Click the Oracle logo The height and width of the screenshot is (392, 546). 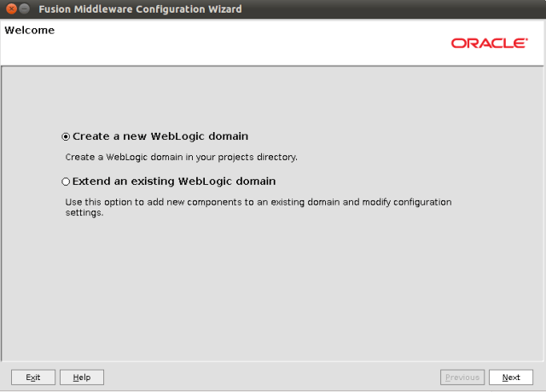coord(490,43)
